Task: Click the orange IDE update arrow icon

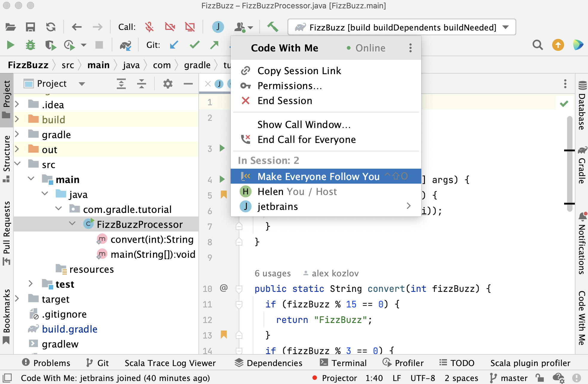Action: 558,45
